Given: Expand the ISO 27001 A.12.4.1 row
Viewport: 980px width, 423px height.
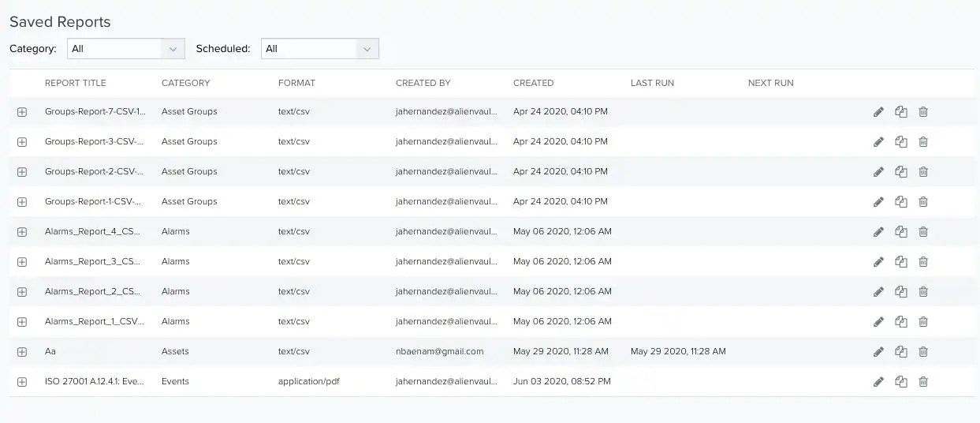Looking at the screenshot, I should point(22,382).
